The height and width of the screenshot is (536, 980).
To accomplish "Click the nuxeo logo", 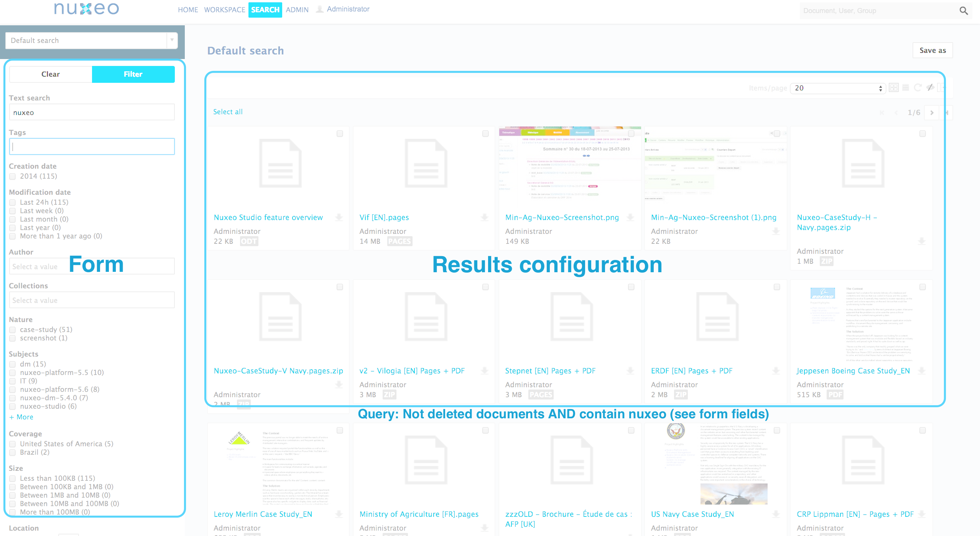I will (x=87, y=8).
